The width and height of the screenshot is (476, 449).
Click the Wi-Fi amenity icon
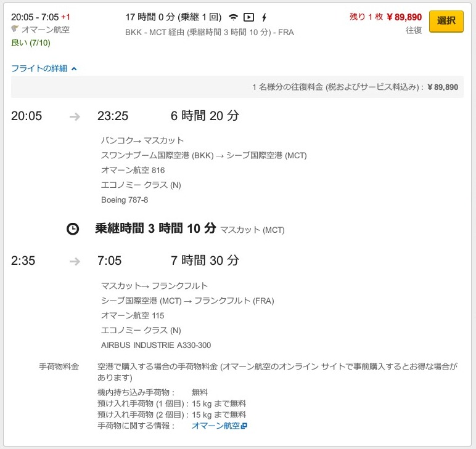point(233,17)
